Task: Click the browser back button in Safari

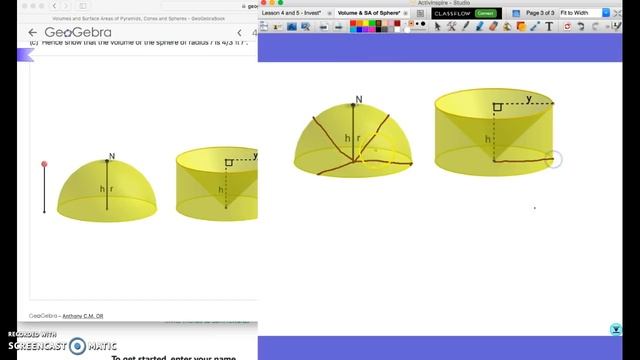Action: point(54,6)
